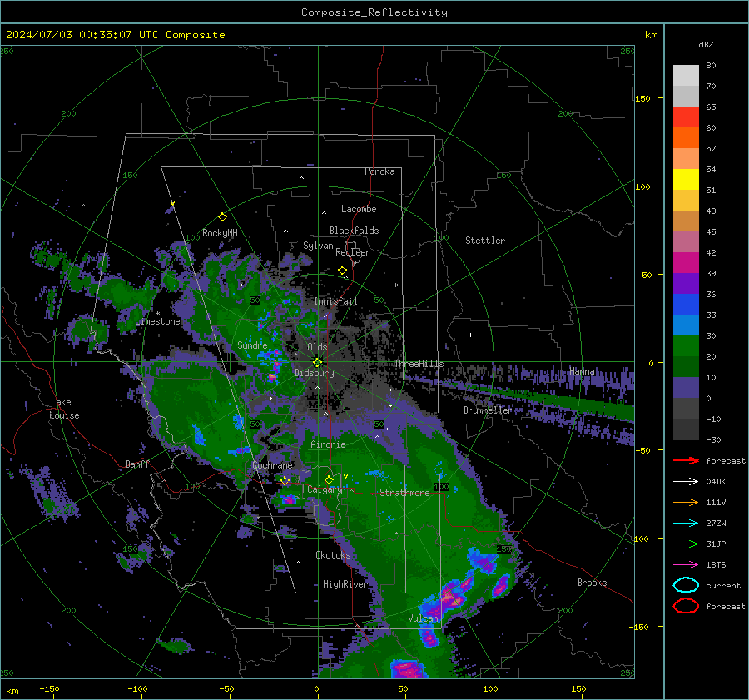Click the magenta 18TS arrow icon
This screenshot has height=700, width=749.
[686, 565]
